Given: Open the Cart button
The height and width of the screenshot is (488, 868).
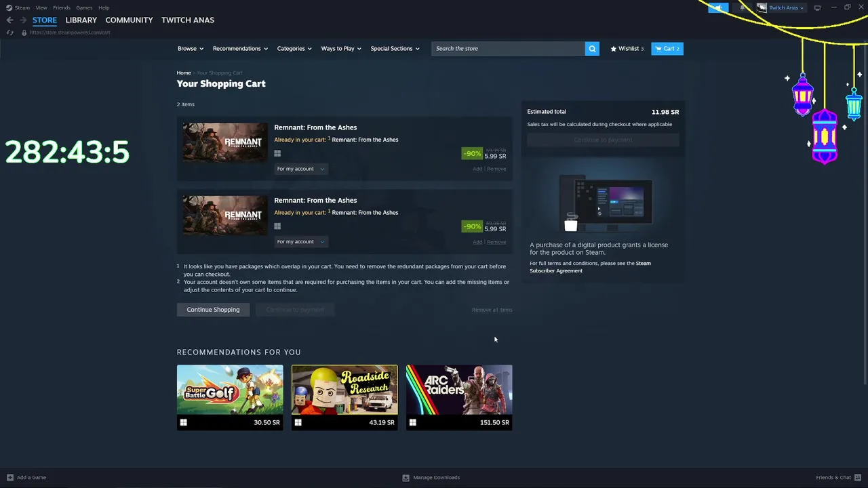Looking at the screenshot, I should coord(667,49).
